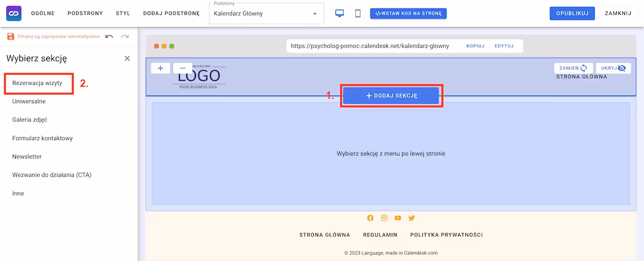Open the Instagram footer icon
Image resolution: width=644 pixels, height=261 pixels.
coord(384,218)
